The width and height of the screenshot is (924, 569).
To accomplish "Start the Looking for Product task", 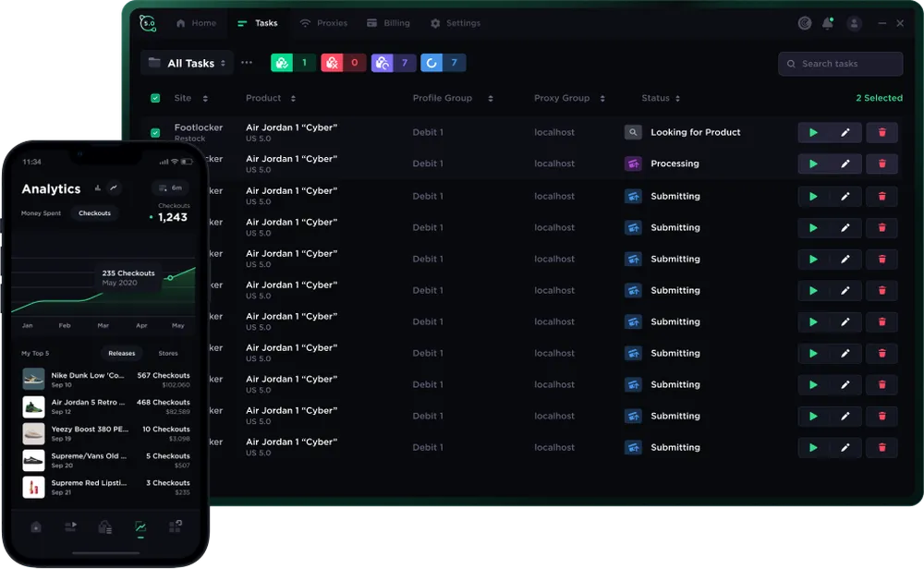I will (813, 132).
